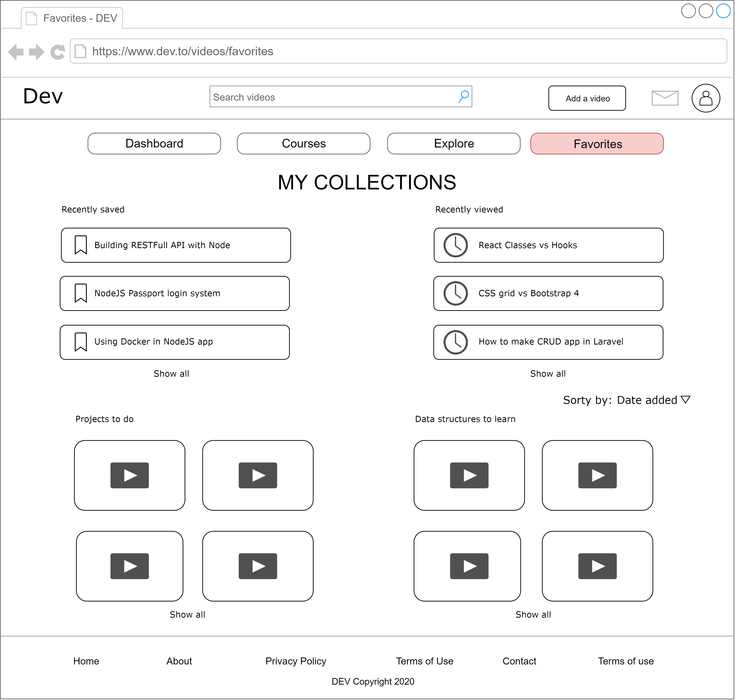Play first video in Projects to do
The width and height of the screenshot is (735, 700).
click(130, 476)
